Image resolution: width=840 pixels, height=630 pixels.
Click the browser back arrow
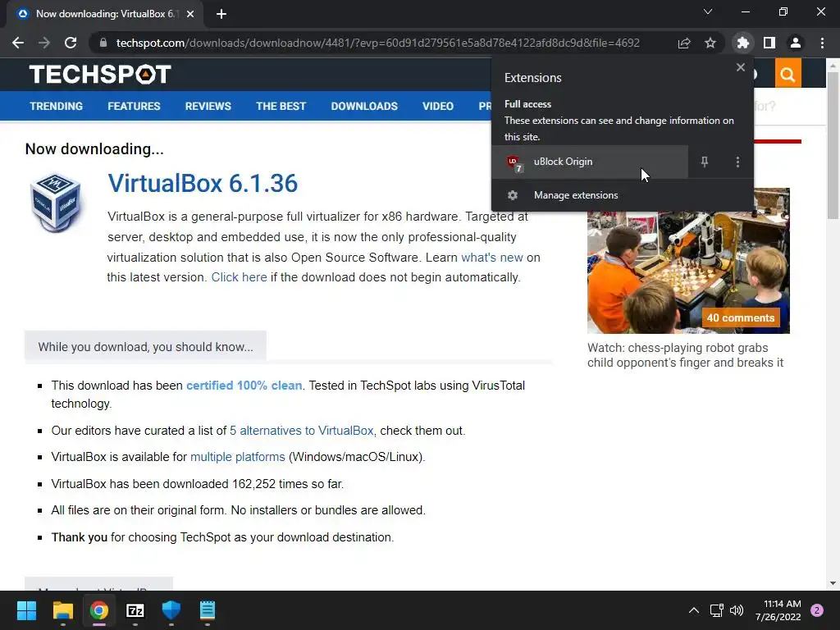tap(18, 43)
